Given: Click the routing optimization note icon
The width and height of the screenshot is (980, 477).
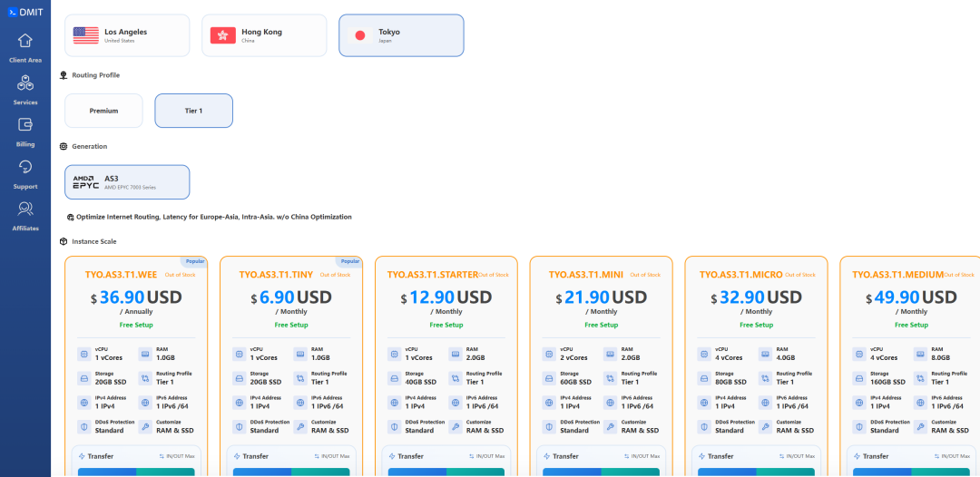Looking at the screenshot, I should pos(71,218).
